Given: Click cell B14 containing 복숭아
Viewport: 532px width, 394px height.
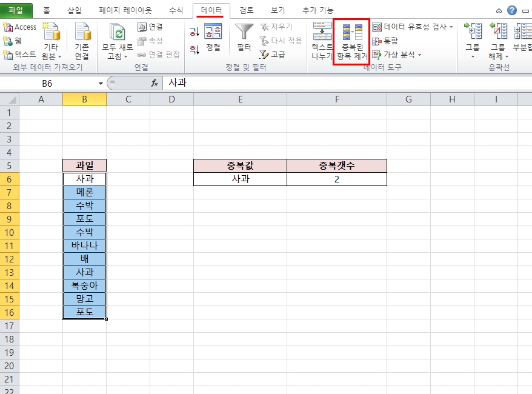Looking at the screenshot, I should coord(84,285).
